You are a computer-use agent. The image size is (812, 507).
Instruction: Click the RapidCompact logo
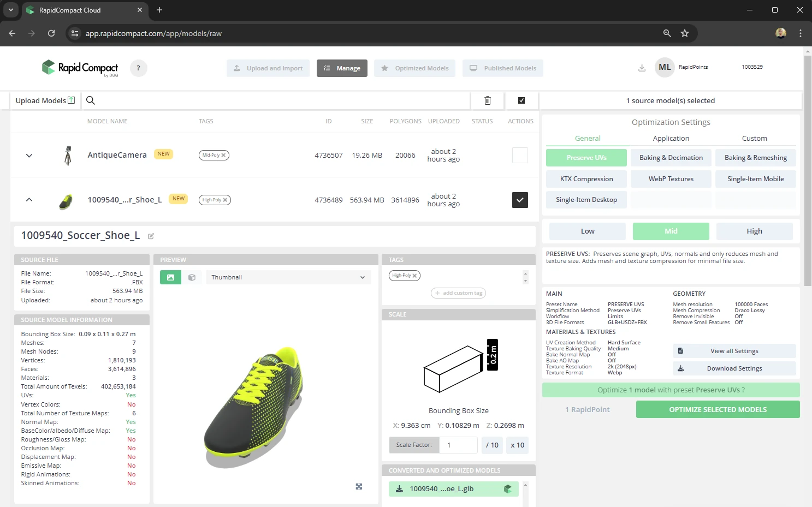coord(80,68)
